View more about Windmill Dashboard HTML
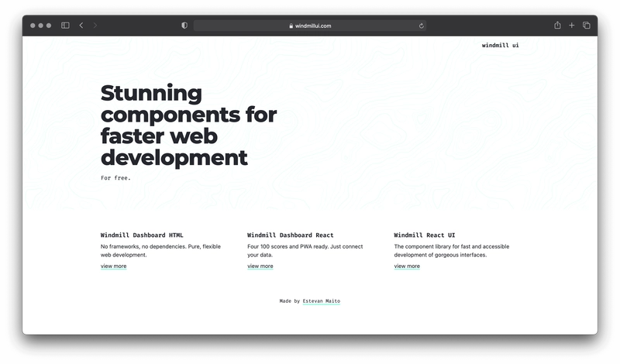Viewport: 620px width, 364px height. 113,266
